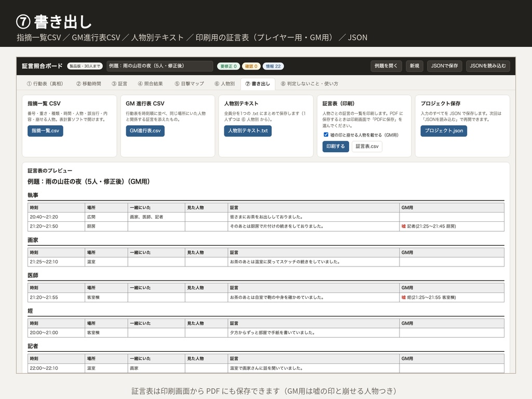Viewport: 532px width, 399px height.
Task: Open the ⑧ 判定しないこと・使い方 tab
Action: click(310, 84)
